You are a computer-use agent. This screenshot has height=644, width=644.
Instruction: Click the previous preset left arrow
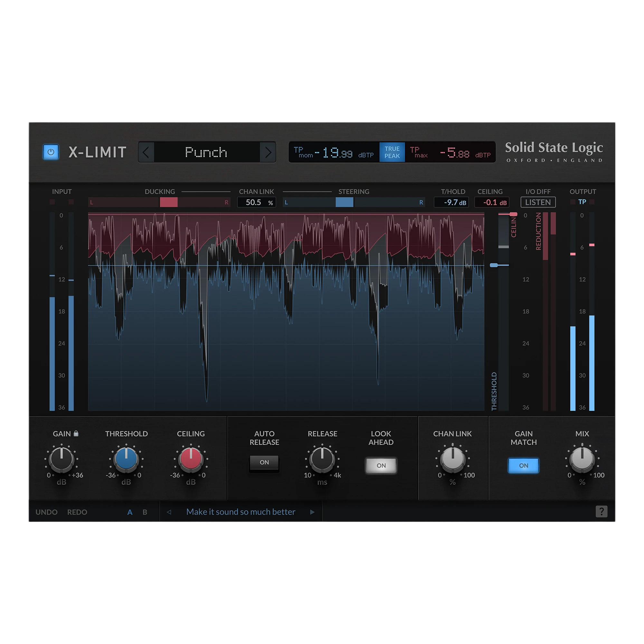pyautogui.click(x=146, y=152)
